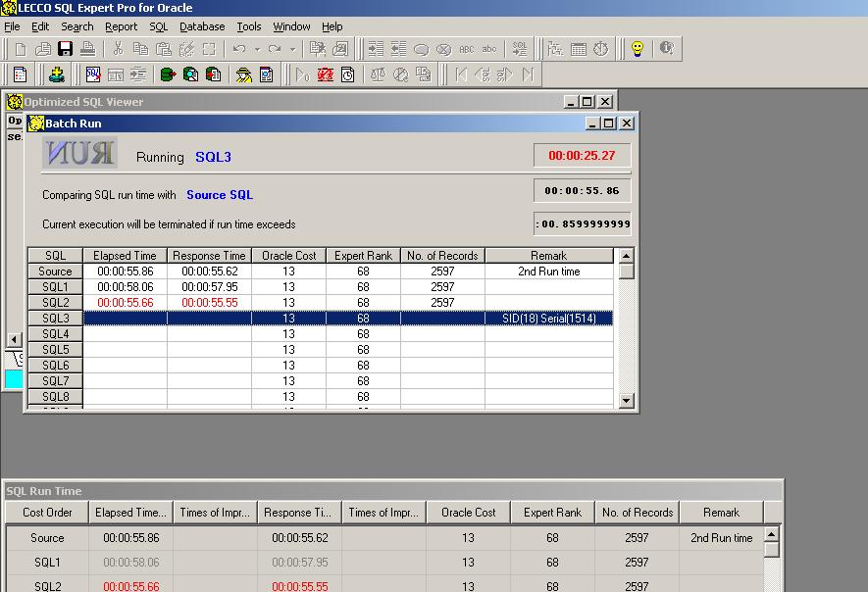This screenshot has width=868, height=592.
Task: Open the Undo history dropdown arrow
Action: click(257, 49)
